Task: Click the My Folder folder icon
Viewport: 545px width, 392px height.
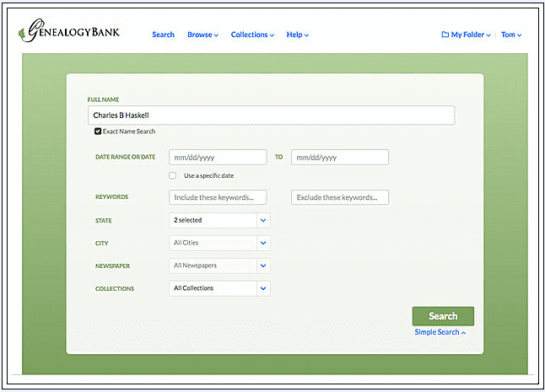Action: 445,35
